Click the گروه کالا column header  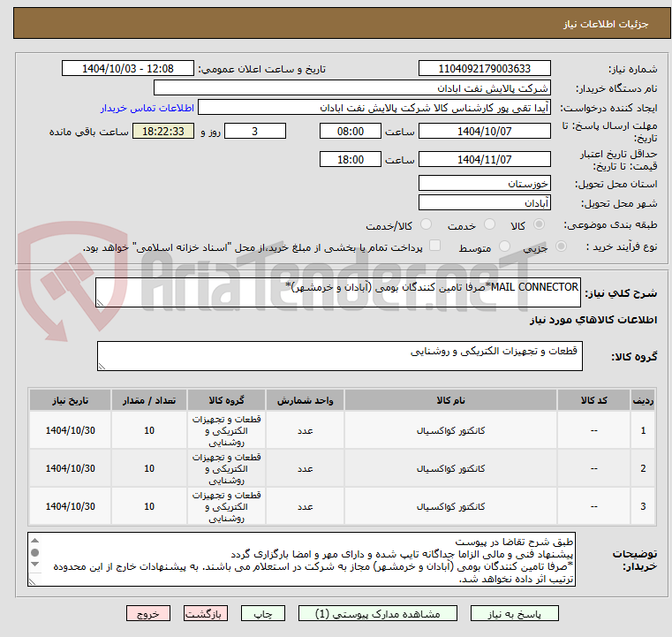(226, 400)
